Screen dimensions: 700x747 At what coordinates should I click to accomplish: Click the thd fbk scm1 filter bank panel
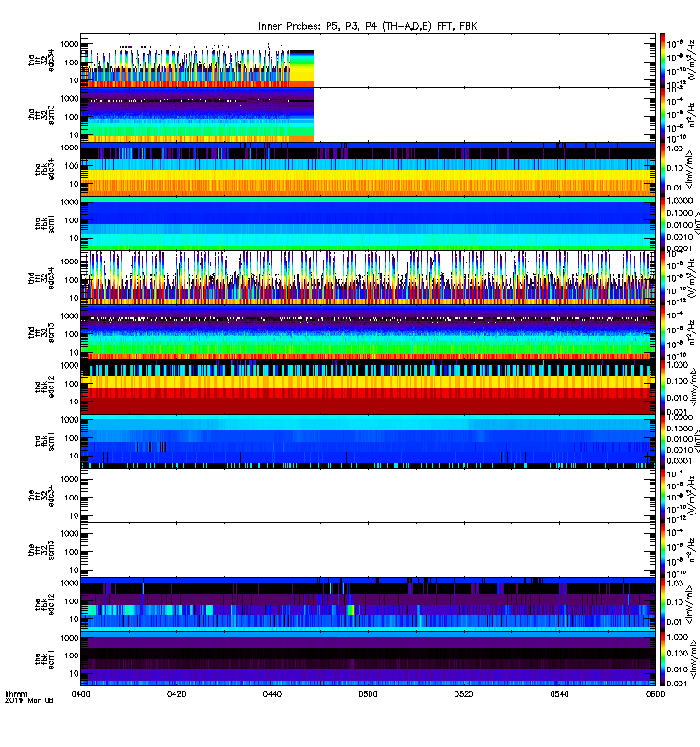click(368, 441)
